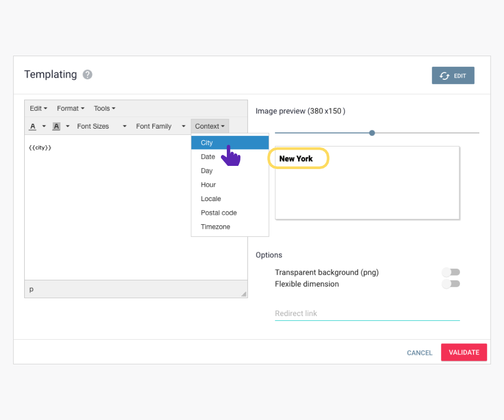This screenshot has height=420, width=504.
Task: Open the text color dropdown arrow
Action: 44,127
